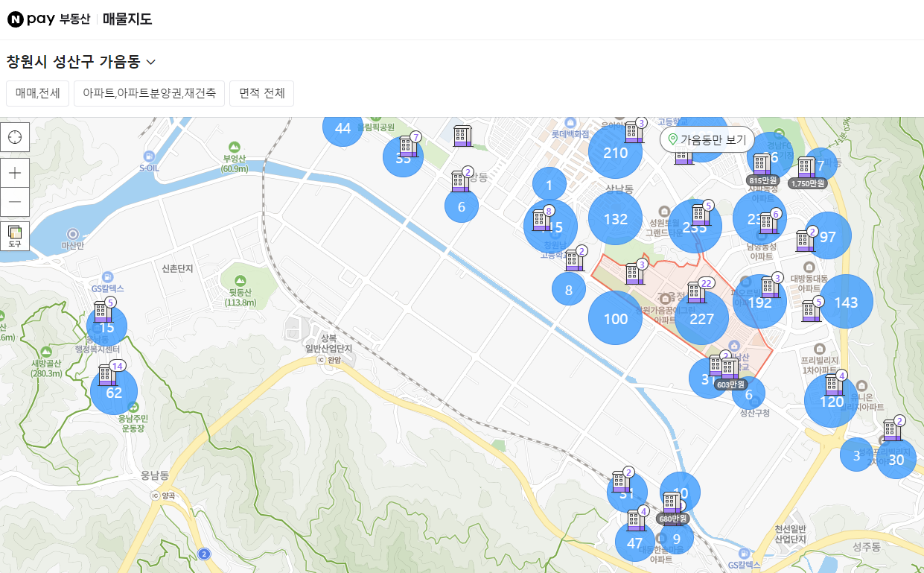Click the apartment icon badged 8
Viewport: 924px width, 573px height.
(x=541, y=220)
